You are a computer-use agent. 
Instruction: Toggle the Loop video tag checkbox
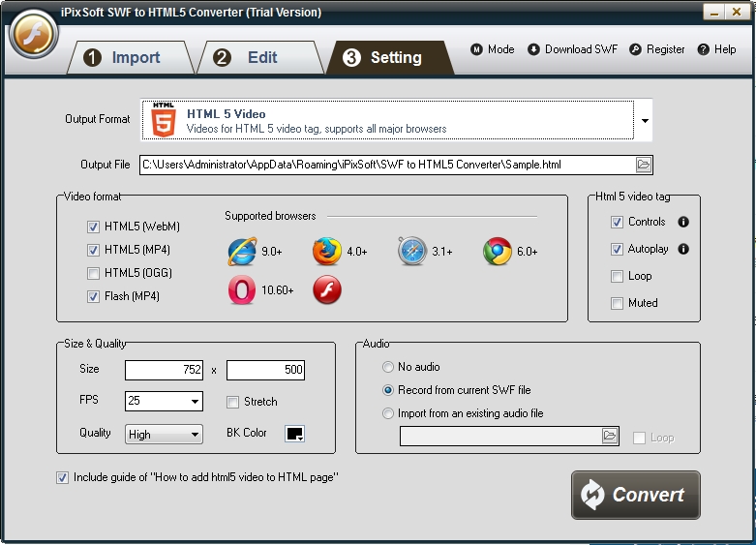pos(618,276)
